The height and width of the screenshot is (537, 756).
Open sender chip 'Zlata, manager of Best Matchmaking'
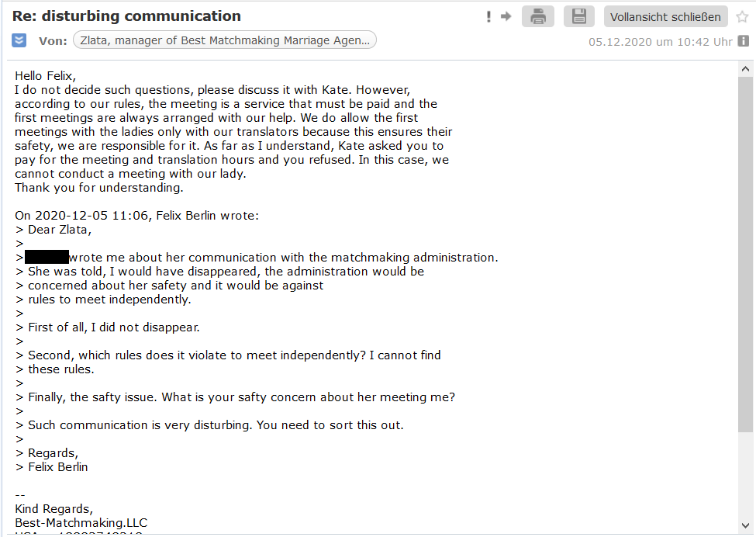[224, 40]
